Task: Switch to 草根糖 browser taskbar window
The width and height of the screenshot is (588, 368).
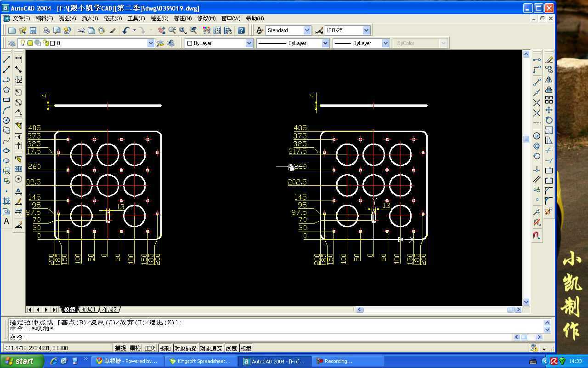Action: tap(127, 361)
